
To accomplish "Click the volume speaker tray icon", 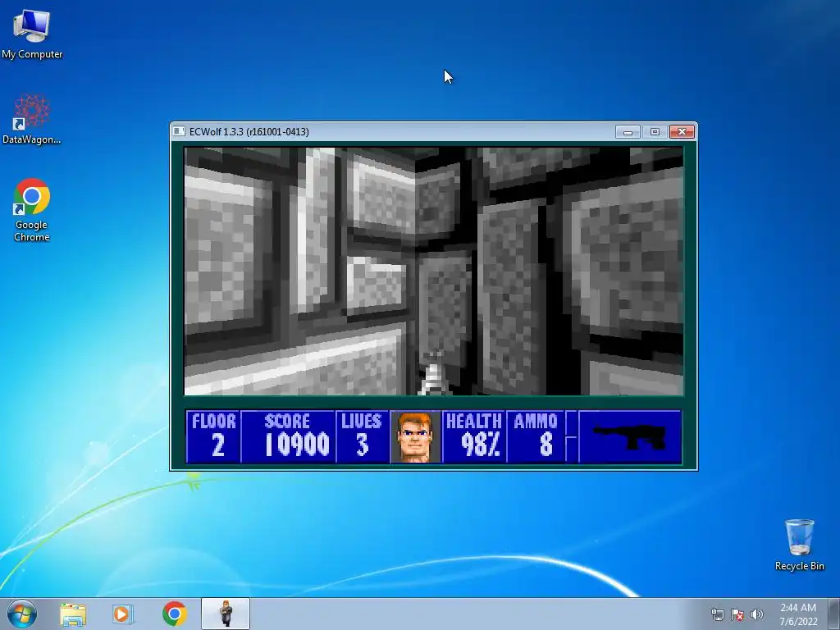I will pos(756,614).
